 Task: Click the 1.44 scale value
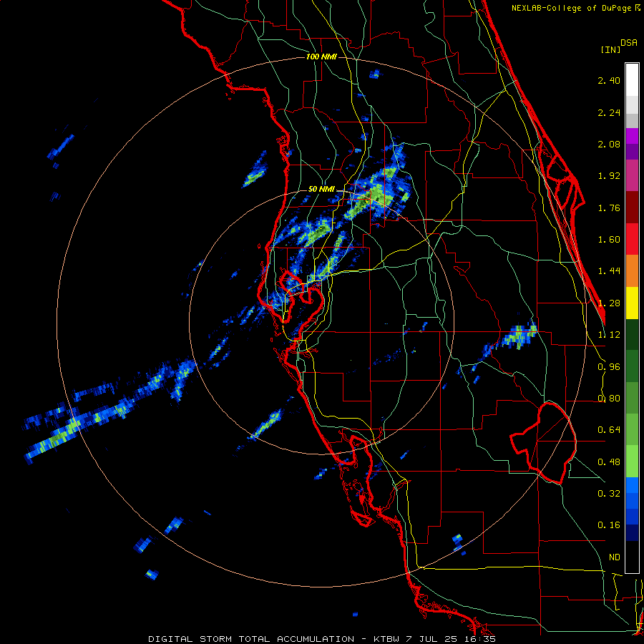point(609,271)
